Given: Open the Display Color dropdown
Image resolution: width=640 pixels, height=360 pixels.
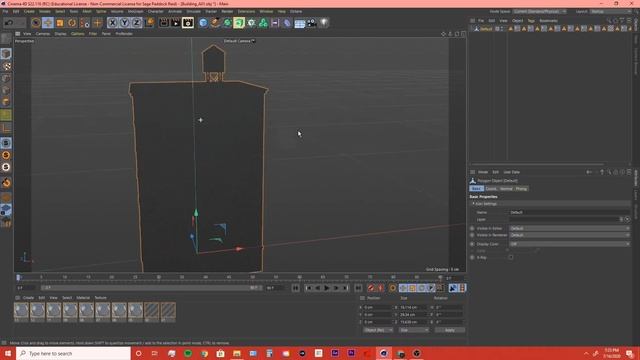Looking at the screenshot, I should (569, 244).
